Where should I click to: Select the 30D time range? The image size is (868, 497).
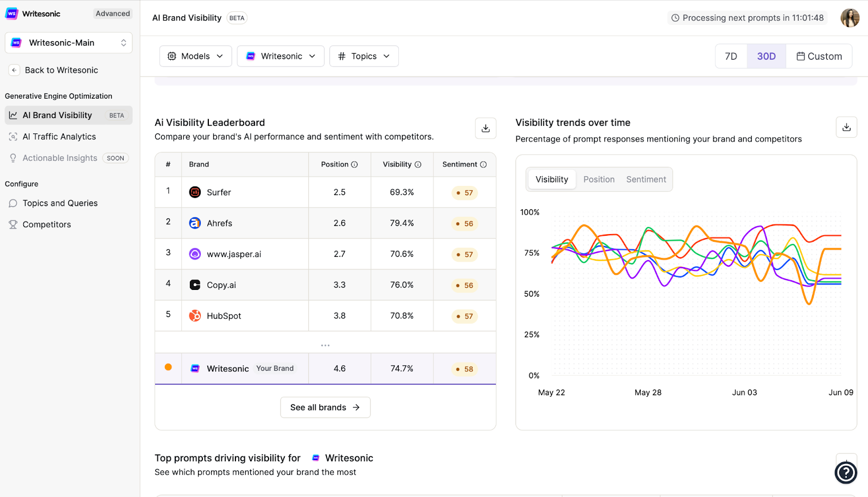(766, 56)
